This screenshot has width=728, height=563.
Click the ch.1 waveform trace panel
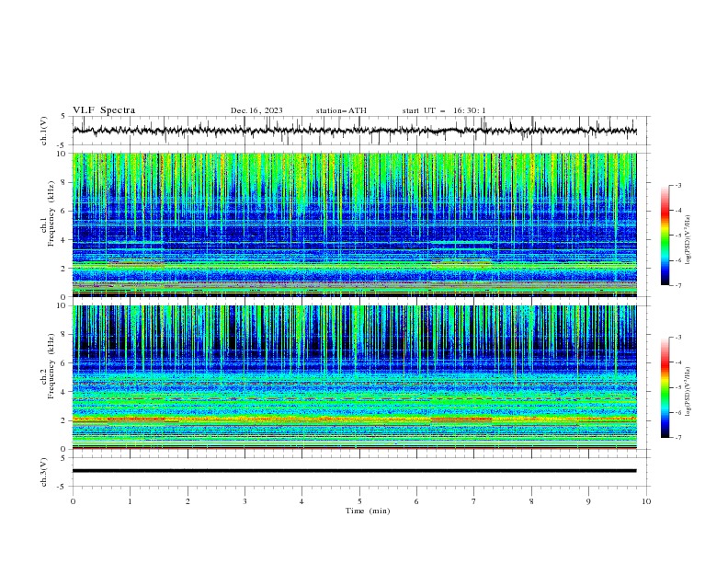tap(361, 131)
